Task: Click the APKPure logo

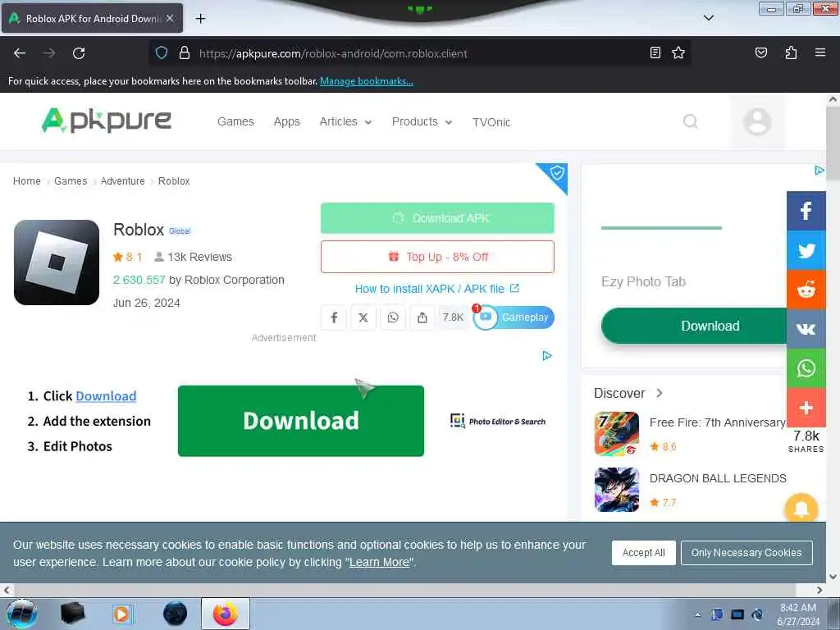Action: tap(106, 120)
